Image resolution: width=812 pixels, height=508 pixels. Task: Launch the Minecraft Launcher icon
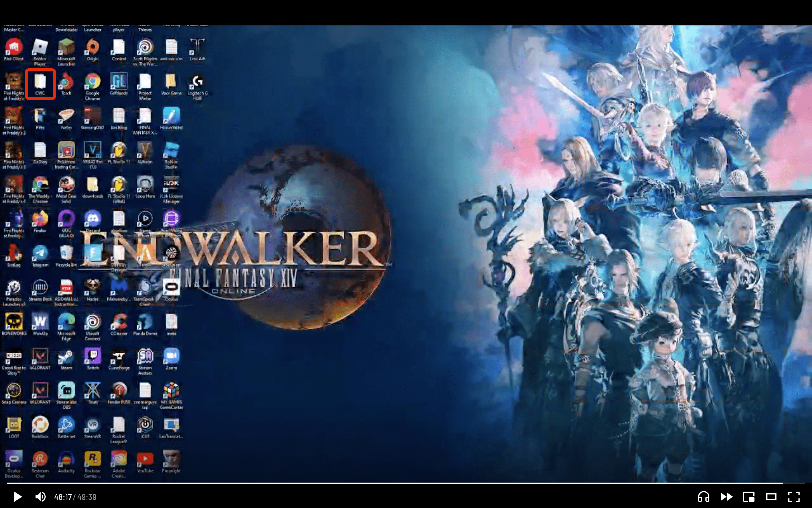[x=66, y=52]
